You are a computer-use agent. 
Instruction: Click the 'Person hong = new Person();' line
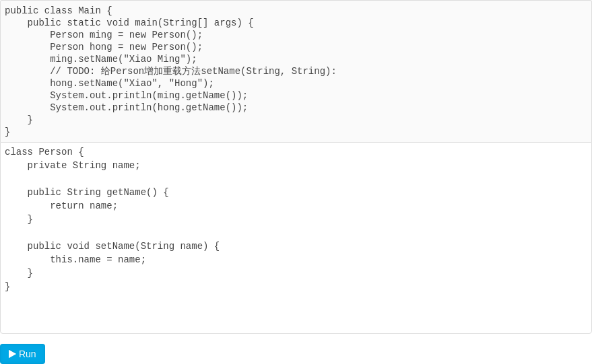pos(126,47)
